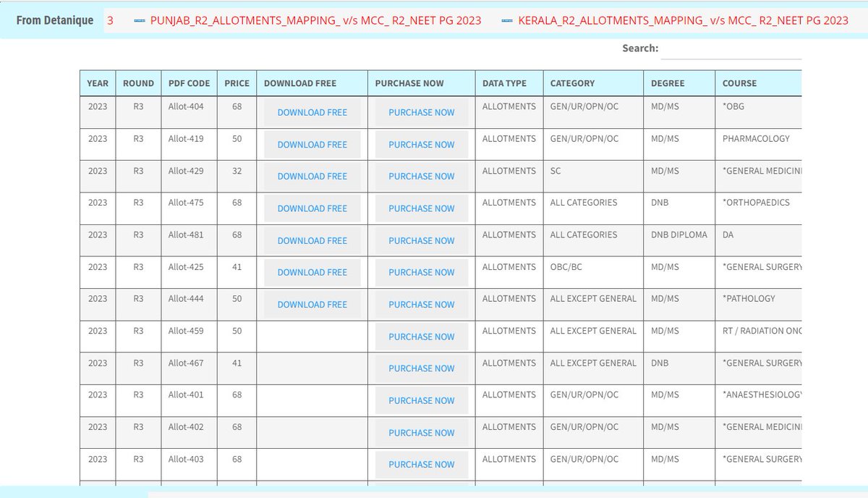Purchase the Allot-481 PDF now

[422, 240]
